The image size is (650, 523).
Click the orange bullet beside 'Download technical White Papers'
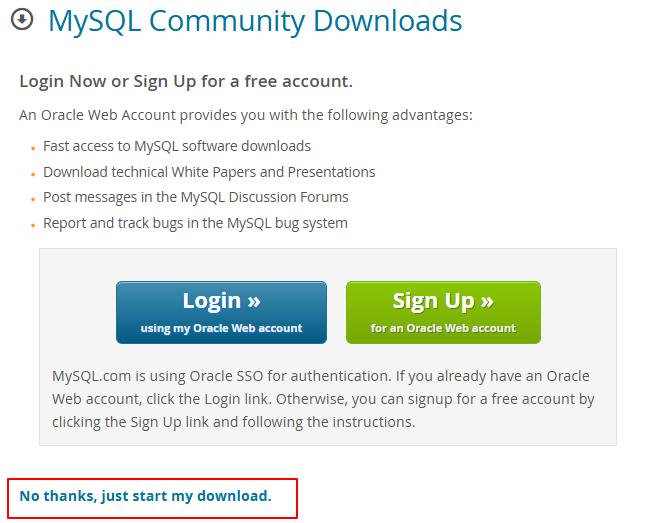34,174
